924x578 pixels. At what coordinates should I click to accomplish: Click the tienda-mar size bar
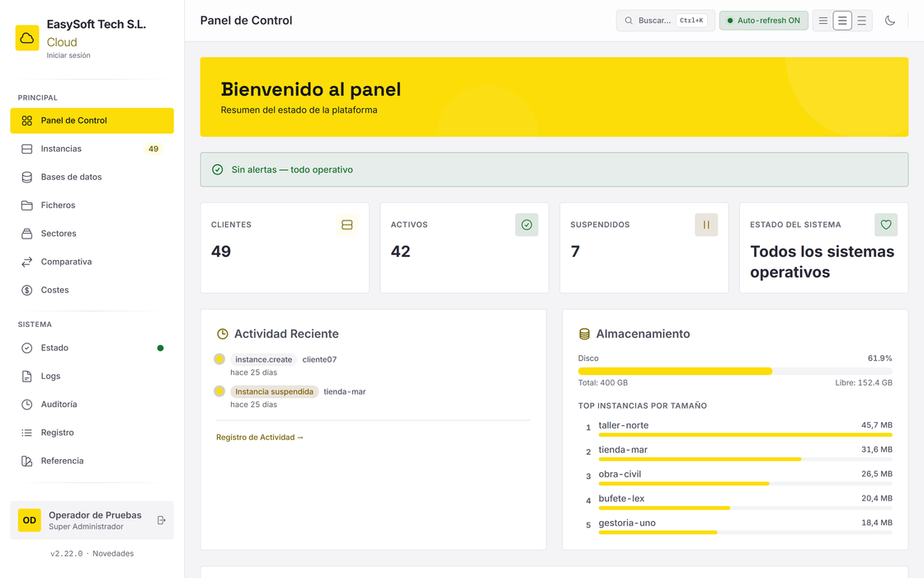[x=746, y=459]
